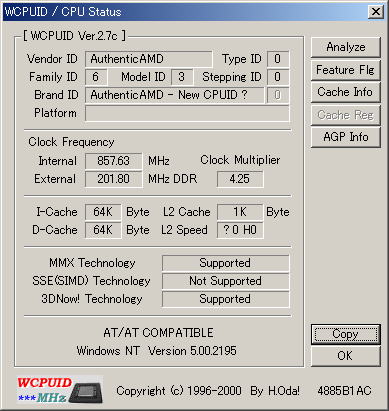The width and height of the screenshot is (389, 411).
Task: Click the SSE Not Supported field
Action: 225,281
